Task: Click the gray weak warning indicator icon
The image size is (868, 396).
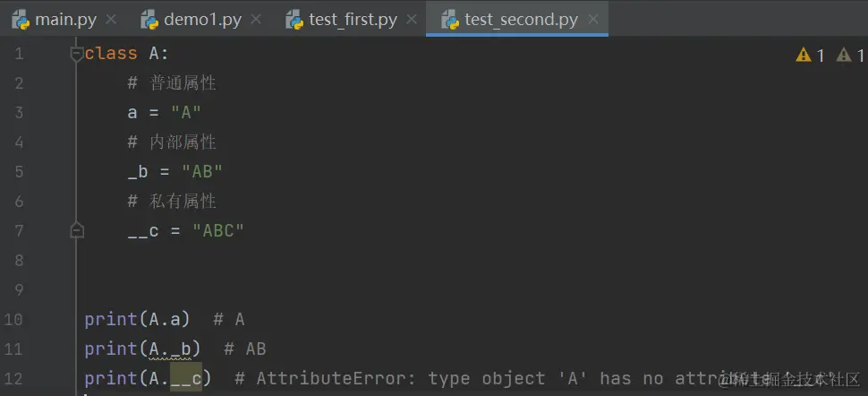Action: pyautogui.click(x=844, y=55)
